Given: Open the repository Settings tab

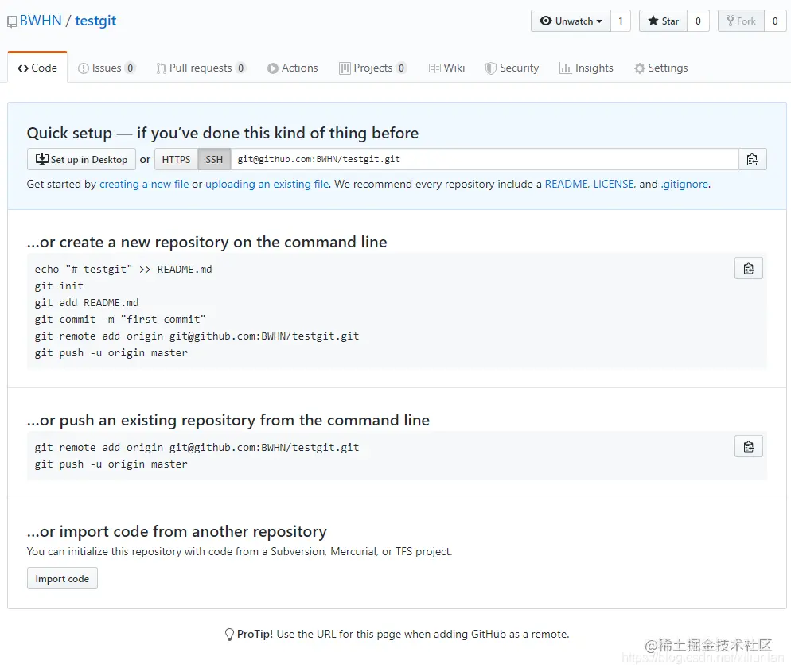Looking at the screenshot, I should [x=660, y=68].
